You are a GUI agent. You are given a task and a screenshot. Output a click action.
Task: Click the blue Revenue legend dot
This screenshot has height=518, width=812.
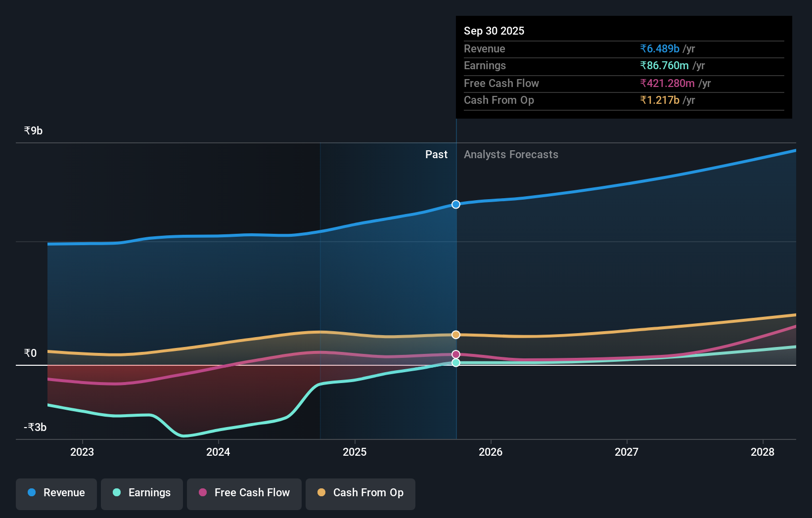(x=31, y=493)
